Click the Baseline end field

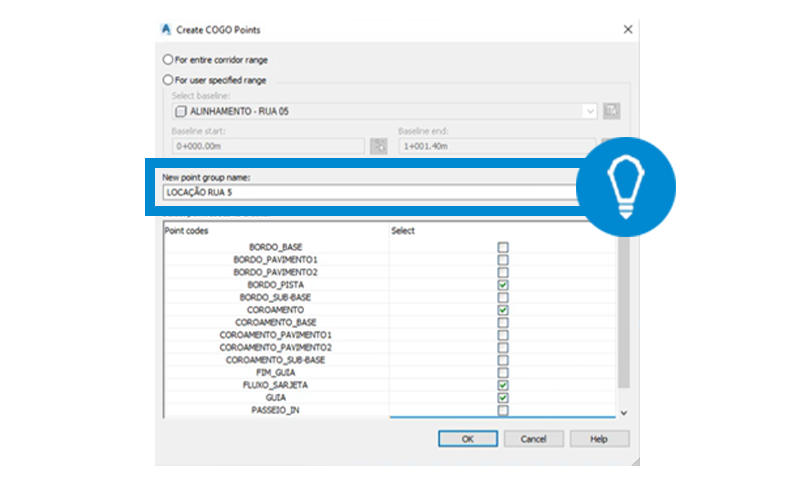coord(497,146)
